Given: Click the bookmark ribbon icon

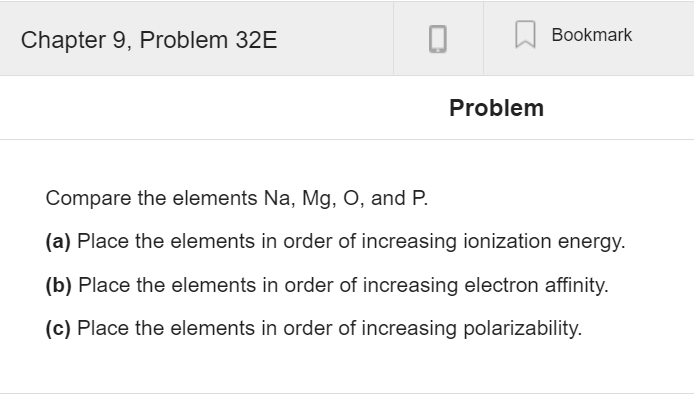Looking at the screenshot, I should 525,35.
